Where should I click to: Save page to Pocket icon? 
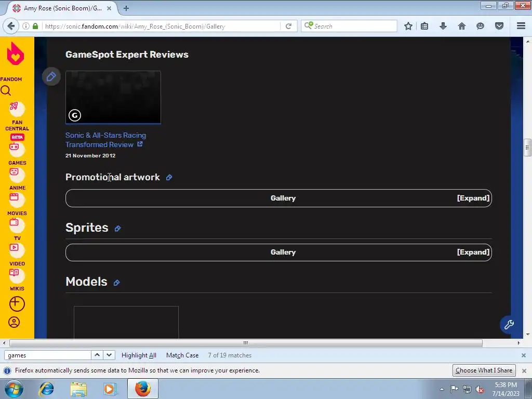[x=499, y=26]
